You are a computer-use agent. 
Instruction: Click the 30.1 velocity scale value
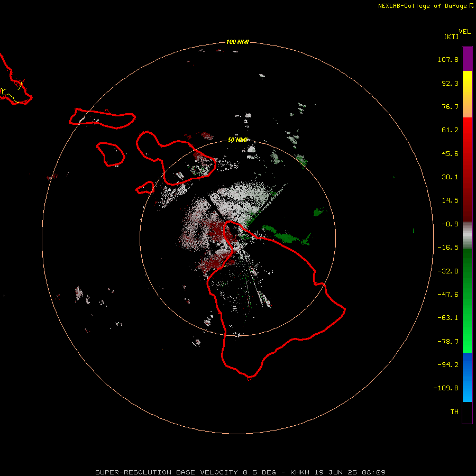click(450, 177)
